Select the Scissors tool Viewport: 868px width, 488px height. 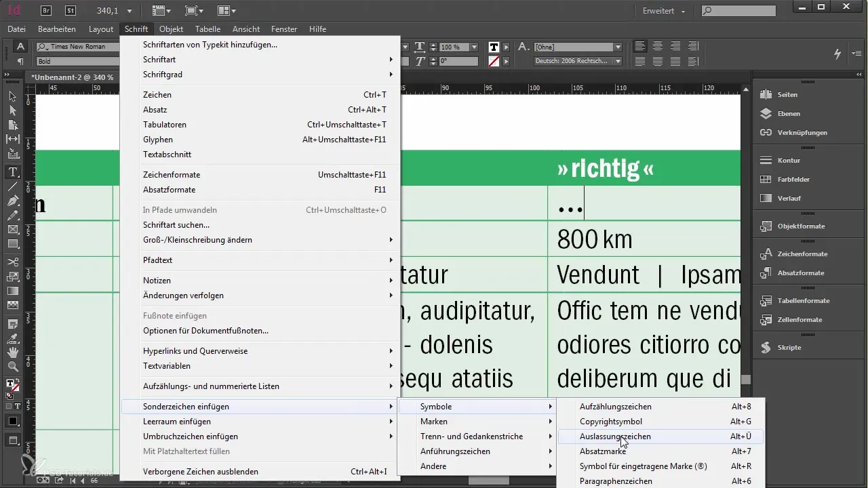(13, 262)
